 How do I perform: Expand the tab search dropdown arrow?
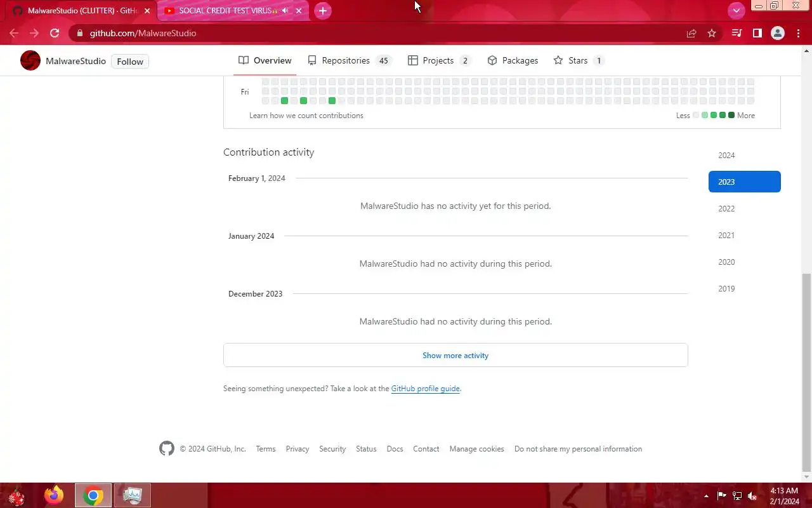click(x=736, y=11)
